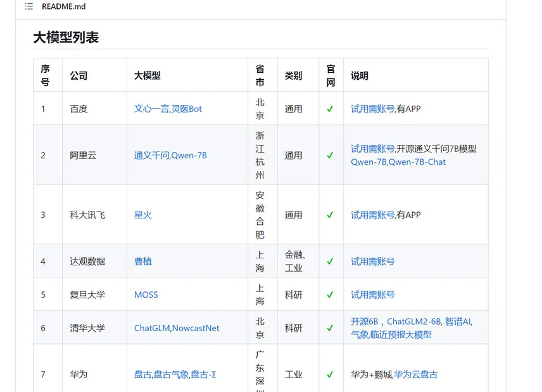Click the 官网 column header
The height and width of the screenshot is (392, 542).
point(331,75)
